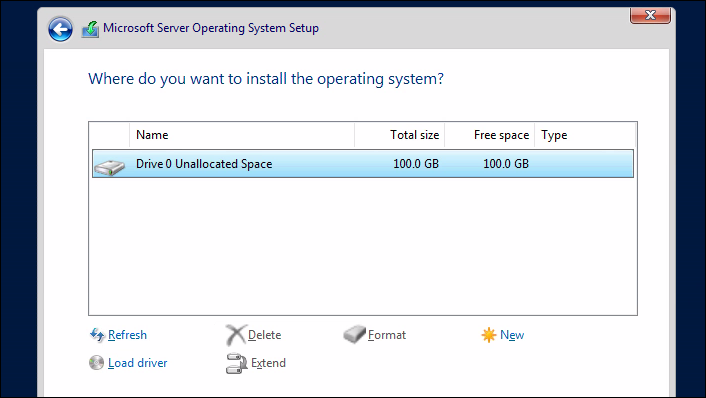The height and width of the screenshot is (398, 706).
Task: Click the Delete X icon
Action: 235,335
